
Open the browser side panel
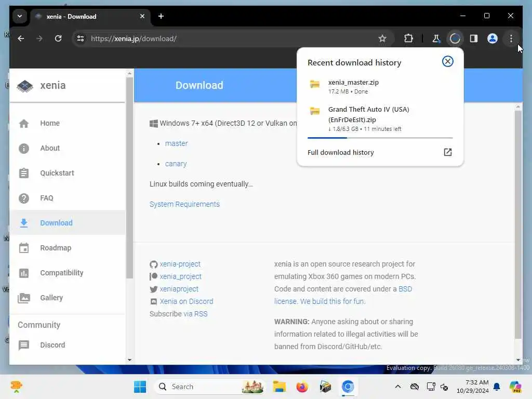point(474,38)
